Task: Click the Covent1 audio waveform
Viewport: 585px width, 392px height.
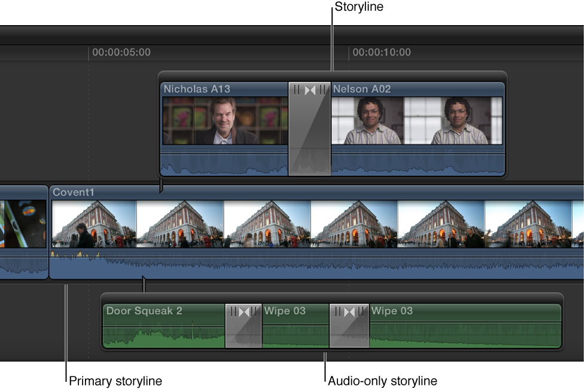Action: point(316,264)
